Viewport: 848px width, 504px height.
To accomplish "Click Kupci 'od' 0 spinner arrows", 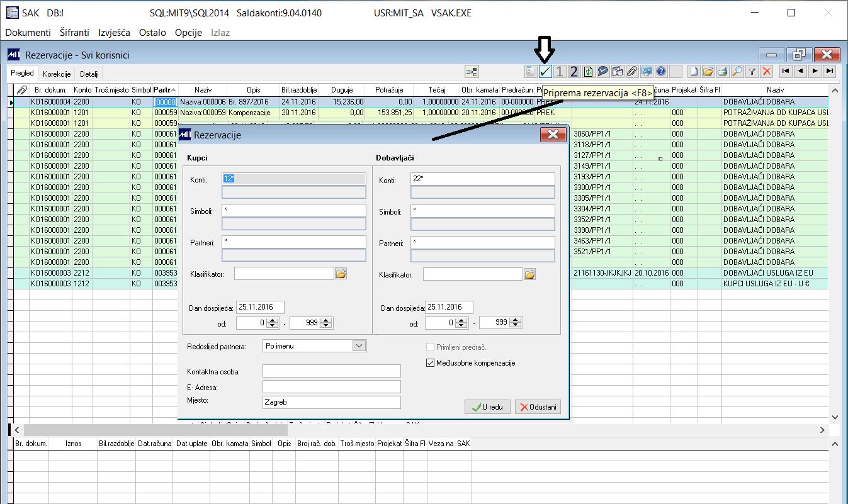I will pyautogui.click(x=273, y=323).
